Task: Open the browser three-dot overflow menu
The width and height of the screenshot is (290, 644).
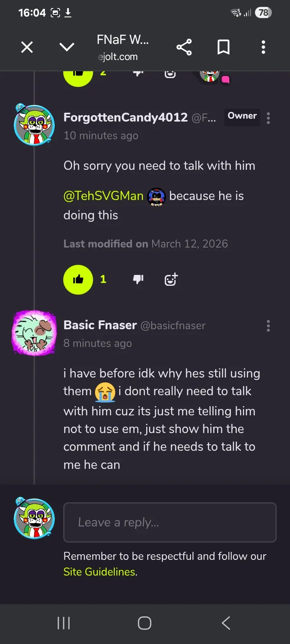Action: pos(263,47)
